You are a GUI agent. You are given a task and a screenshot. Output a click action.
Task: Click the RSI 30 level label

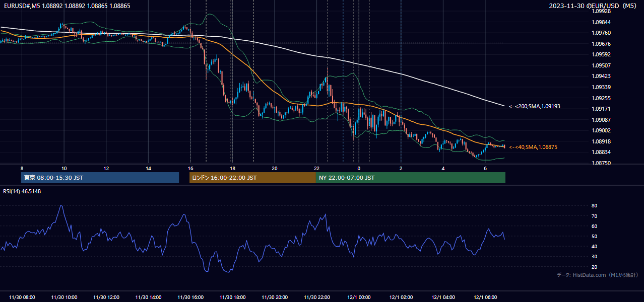[x=594, y=257]
